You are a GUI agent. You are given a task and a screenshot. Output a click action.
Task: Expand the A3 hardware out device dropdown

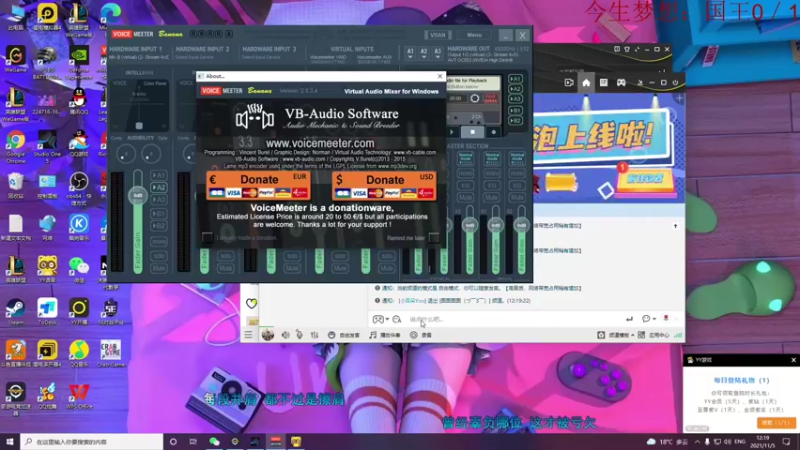437,53
